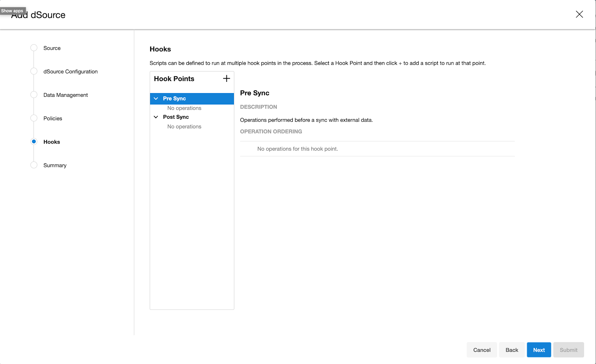Click the filled blue Hooks step indicator circle
This screenshot has height=364, width=596.
pyautogui.click(x=34, y=141)
